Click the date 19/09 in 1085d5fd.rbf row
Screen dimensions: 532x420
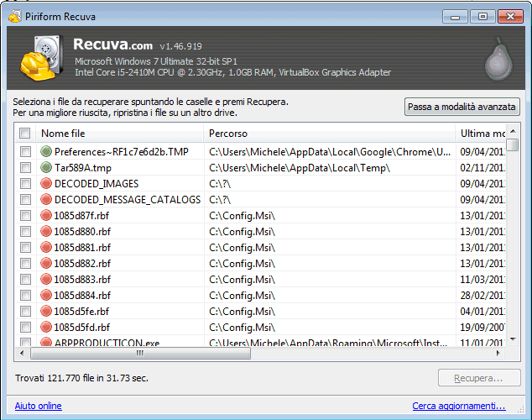482,328
